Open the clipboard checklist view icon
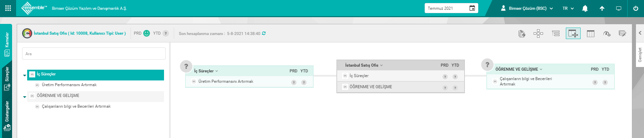 tap(522, 34)
